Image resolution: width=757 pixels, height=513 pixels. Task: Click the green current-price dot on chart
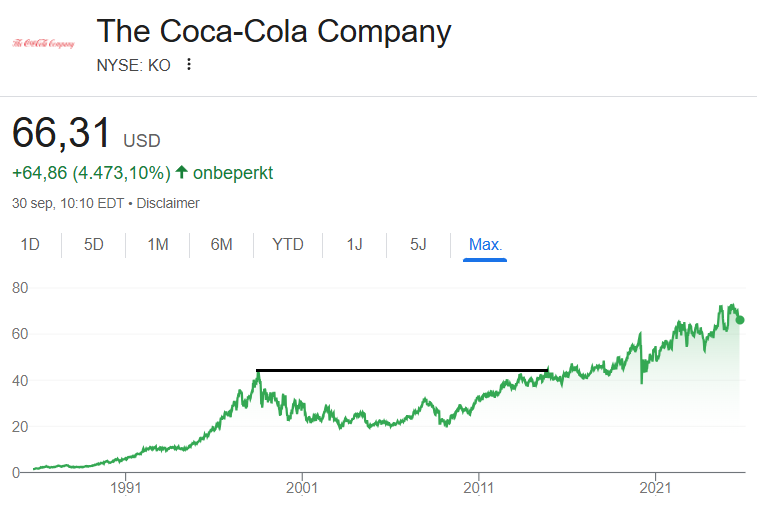740,320
